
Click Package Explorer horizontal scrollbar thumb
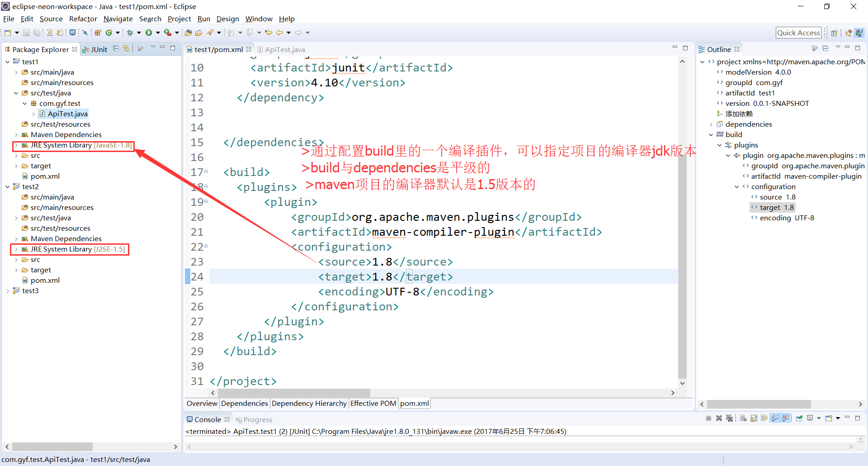pos(52,447)
